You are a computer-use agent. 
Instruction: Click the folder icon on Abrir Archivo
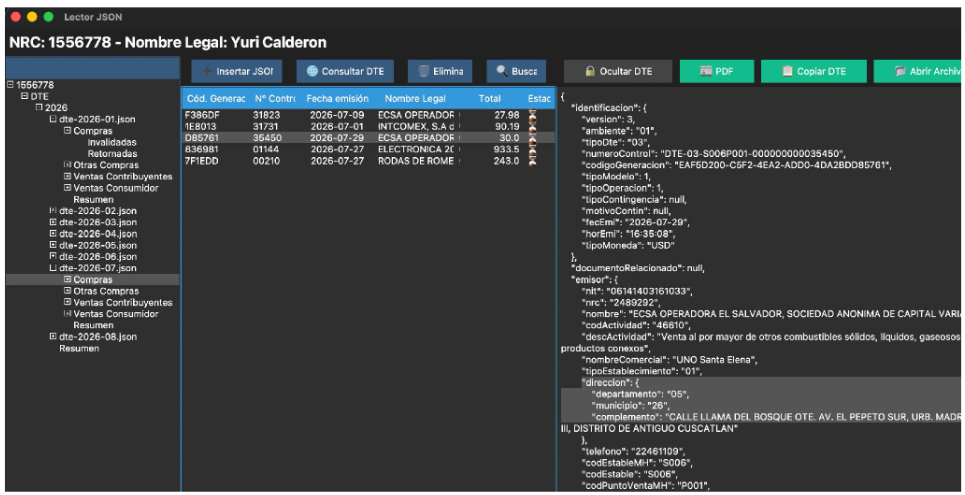900,71
